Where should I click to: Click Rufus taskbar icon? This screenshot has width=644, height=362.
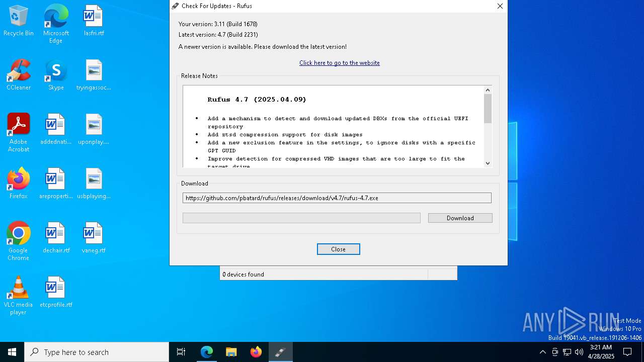[280, 352]
